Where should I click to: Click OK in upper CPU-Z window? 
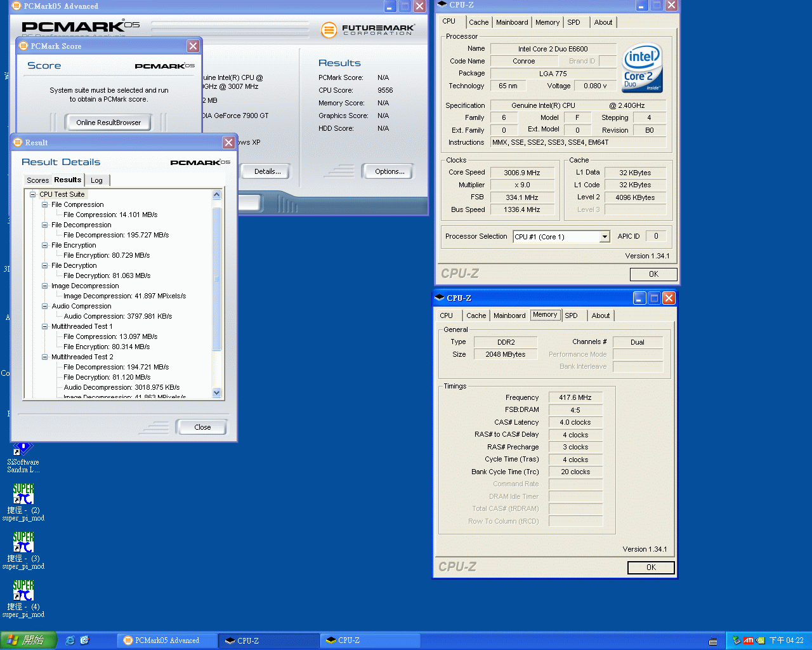pos(653,274)
